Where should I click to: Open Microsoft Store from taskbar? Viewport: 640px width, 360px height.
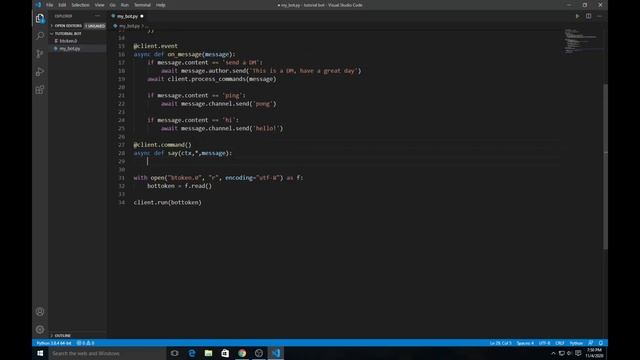coord(225,353)
